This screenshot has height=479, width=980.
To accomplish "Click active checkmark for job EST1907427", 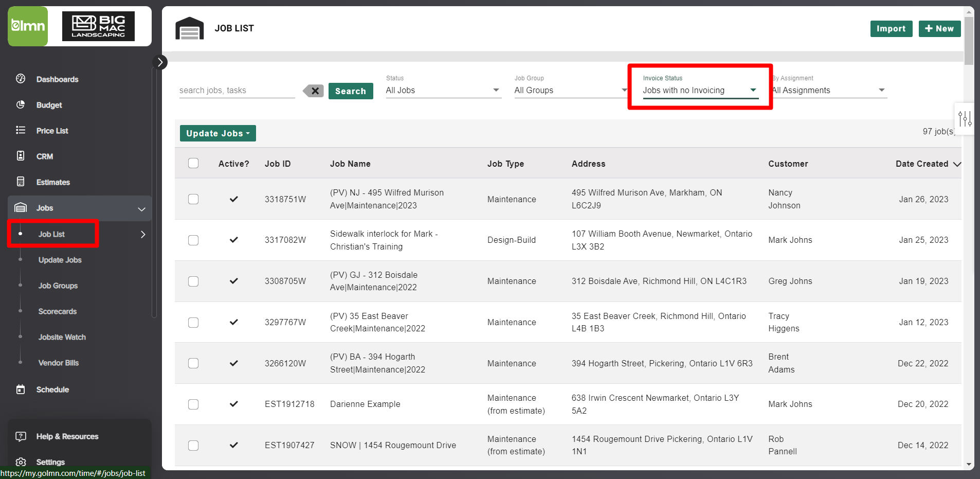I will tap(234, 445).
